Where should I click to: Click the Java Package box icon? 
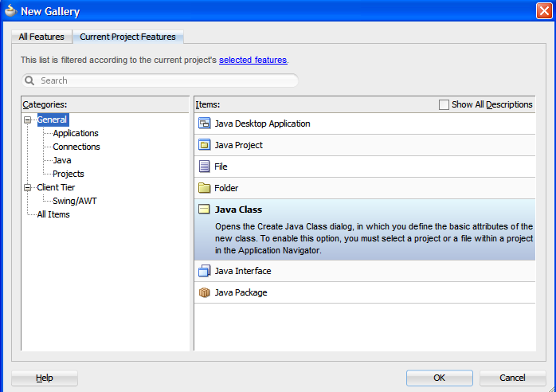pos(204,292)
